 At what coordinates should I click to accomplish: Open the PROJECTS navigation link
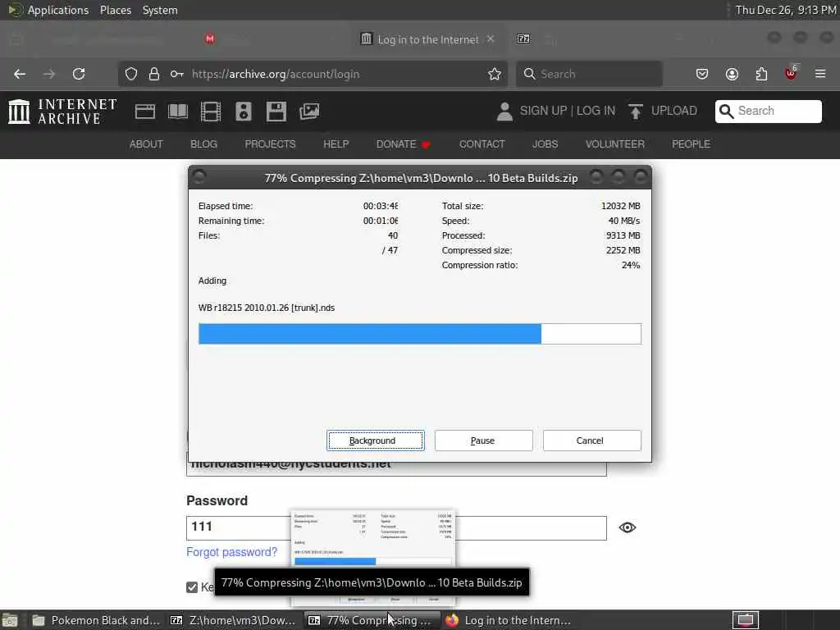[x=270, y=144]
